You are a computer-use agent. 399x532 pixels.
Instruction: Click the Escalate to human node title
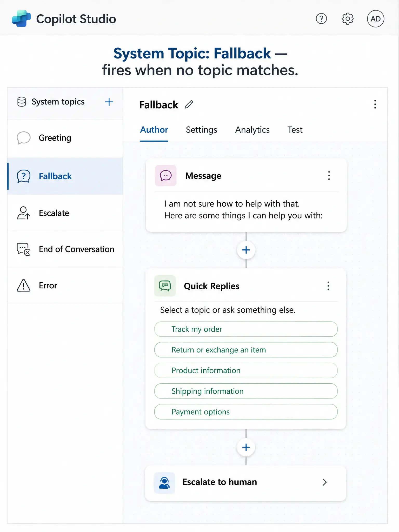(220, 482)
